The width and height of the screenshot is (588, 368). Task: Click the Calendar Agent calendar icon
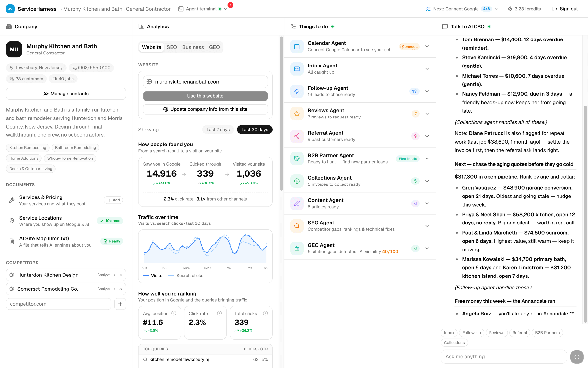(297, 46)
